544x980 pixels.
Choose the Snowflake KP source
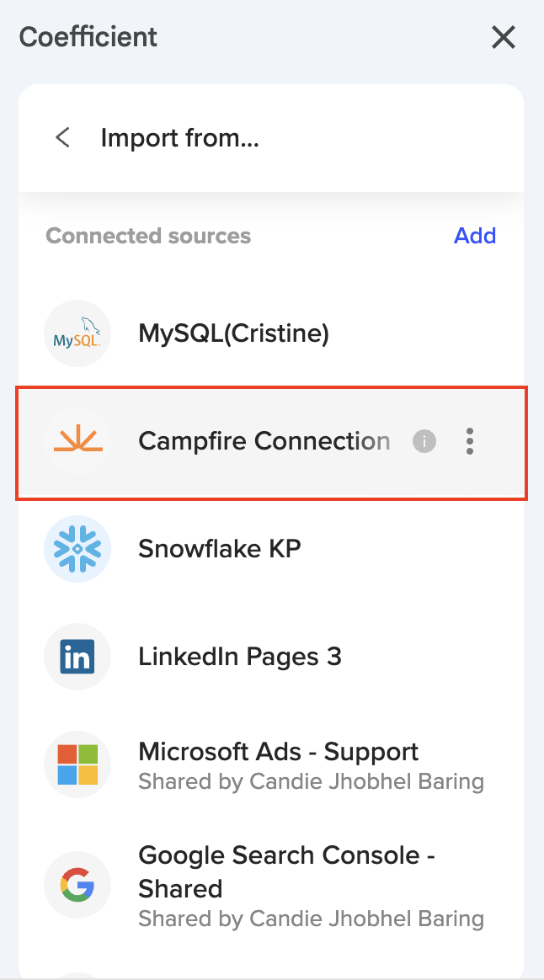220,549
